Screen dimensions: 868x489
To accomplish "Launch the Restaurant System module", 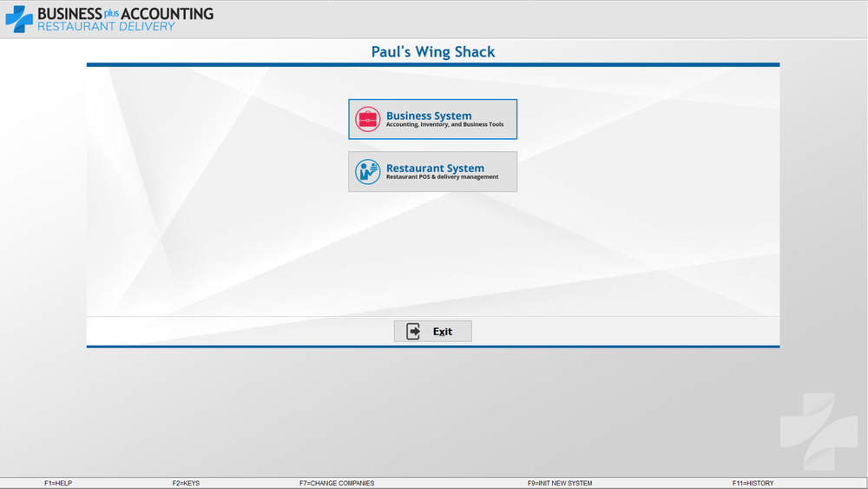I will pos(432,172).
